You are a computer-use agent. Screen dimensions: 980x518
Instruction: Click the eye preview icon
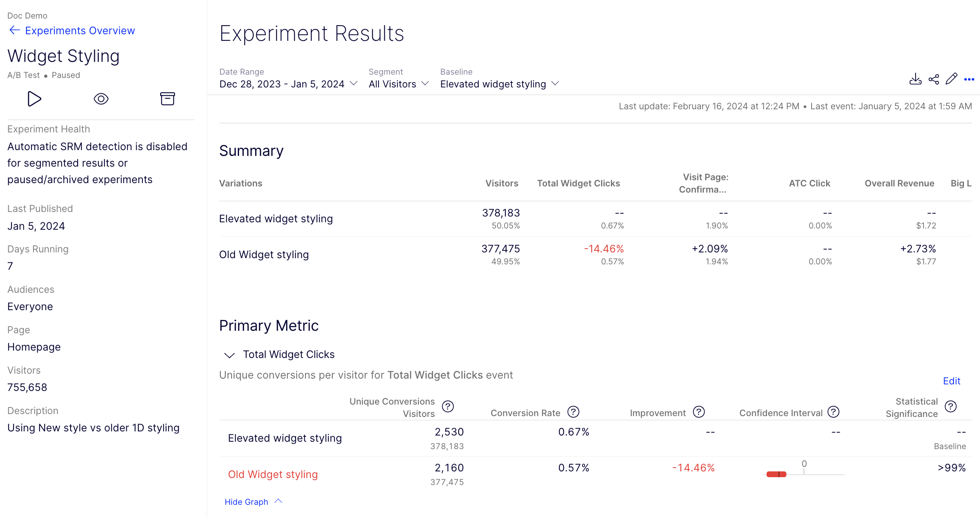[x=101, y=99]
